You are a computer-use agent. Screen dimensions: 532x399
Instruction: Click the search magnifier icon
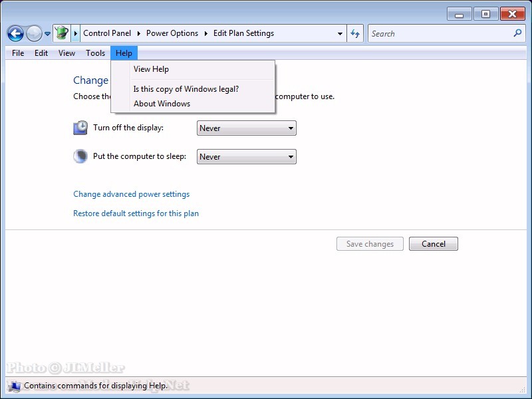[517, 33]
